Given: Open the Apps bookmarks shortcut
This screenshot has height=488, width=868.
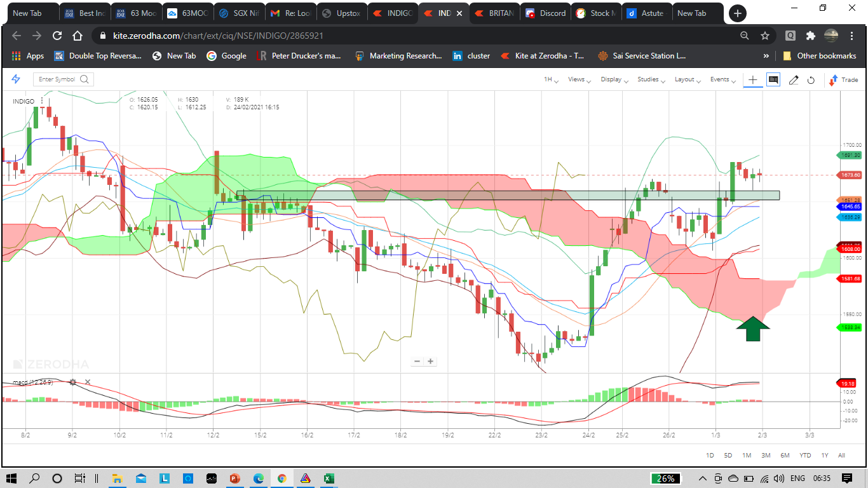Looking at the screenshot, I should (27, 56).
